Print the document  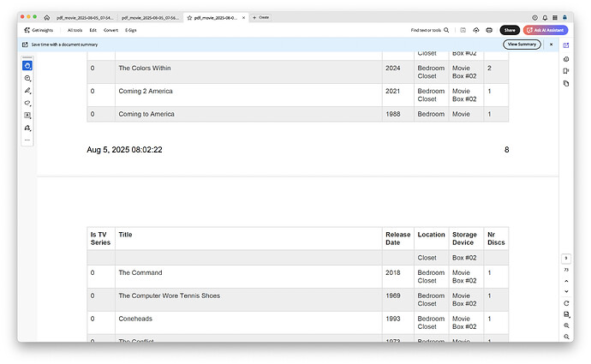489,30
